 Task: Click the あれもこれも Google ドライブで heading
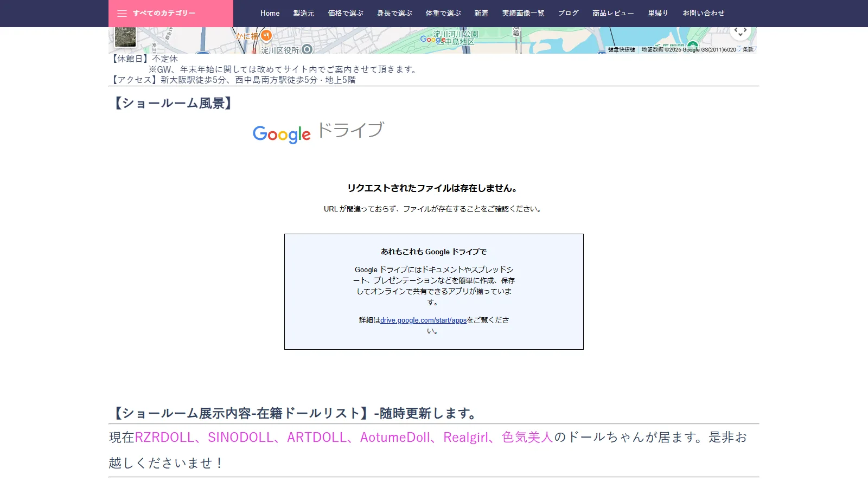point(434,252)
